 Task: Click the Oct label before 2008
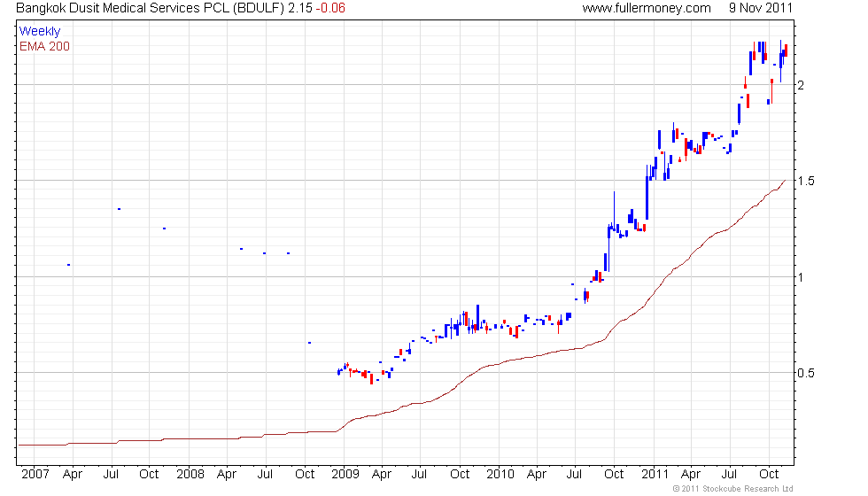coord(149,474)
